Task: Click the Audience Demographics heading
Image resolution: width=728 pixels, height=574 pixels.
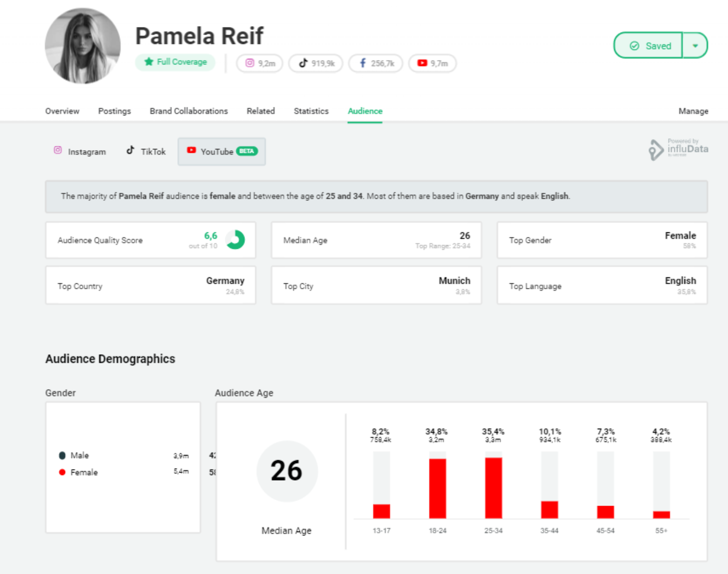Action: pos(110,359)
